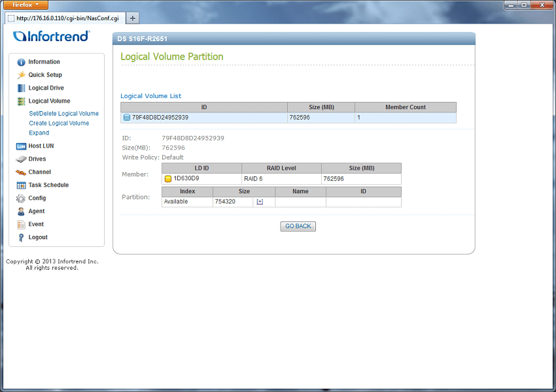Click the [+] add partition link

pyautogui.click(x=260, y=201)
